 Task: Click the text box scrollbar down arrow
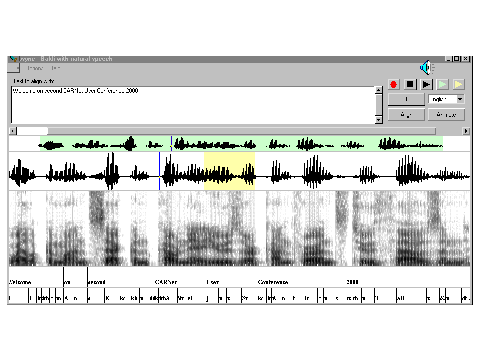[378, 120]
